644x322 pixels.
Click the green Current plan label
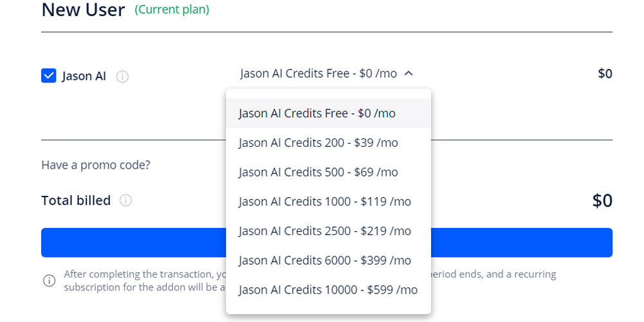click(x=172, y=10)
